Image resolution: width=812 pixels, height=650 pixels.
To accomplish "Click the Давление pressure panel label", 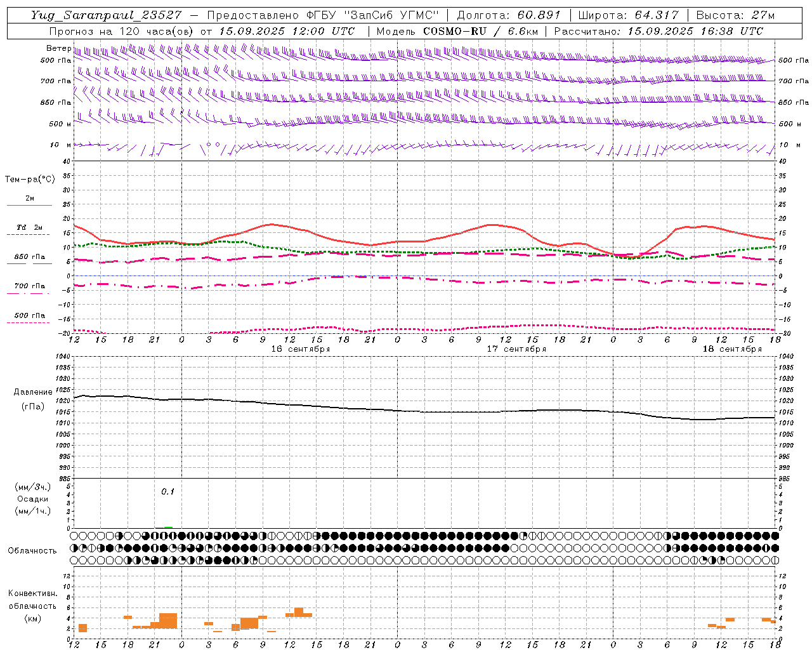I will click(x=33, y=392).
